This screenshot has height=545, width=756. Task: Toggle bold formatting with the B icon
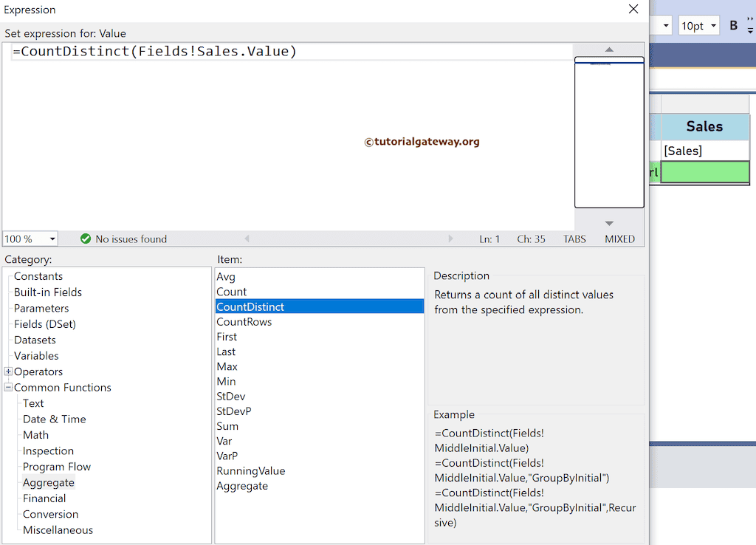[733, 24]
